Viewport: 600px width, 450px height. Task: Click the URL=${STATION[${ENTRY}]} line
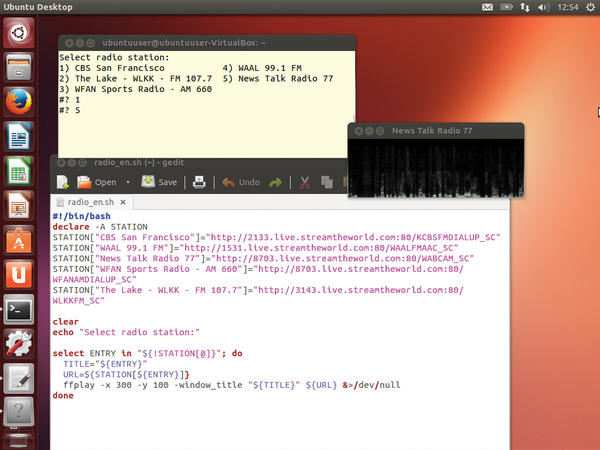[x=126, y=374]
